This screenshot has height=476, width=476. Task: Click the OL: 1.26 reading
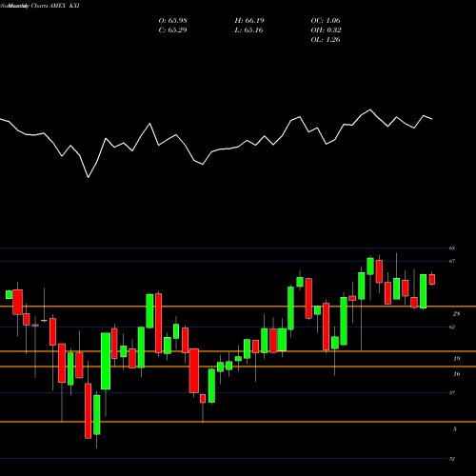[326, 40]
